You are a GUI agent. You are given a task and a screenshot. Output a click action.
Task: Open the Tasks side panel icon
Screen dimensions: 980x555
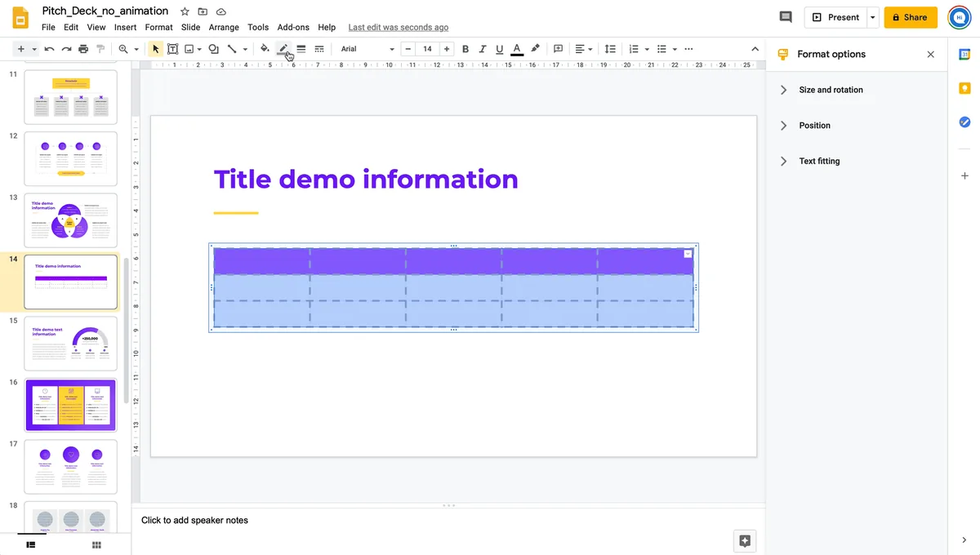point(964,122)
